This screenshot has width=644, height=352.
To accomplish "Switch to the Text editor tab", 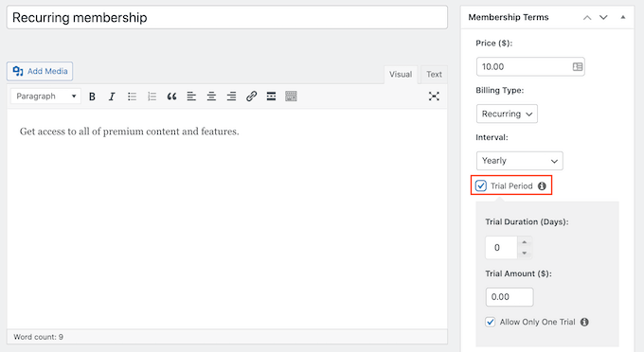I will coord(434,74).
